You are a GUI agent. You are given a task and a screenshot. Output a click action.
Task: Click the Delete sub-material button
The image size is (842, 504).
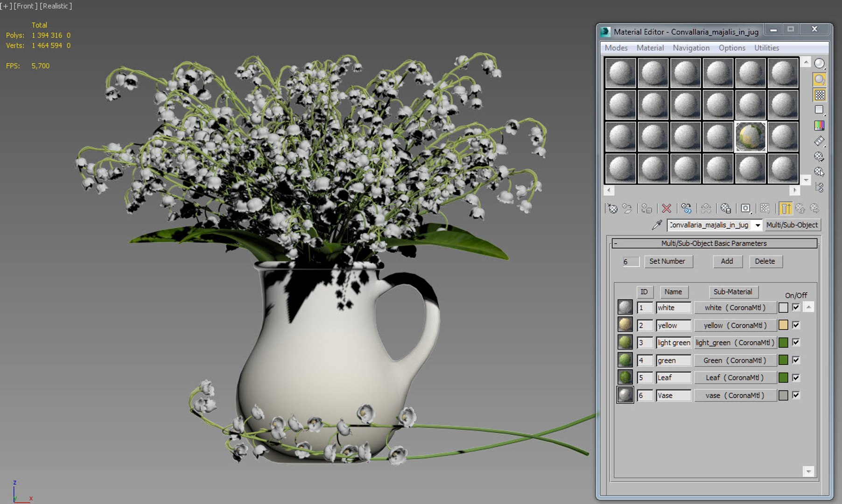[x=765, y=261]
